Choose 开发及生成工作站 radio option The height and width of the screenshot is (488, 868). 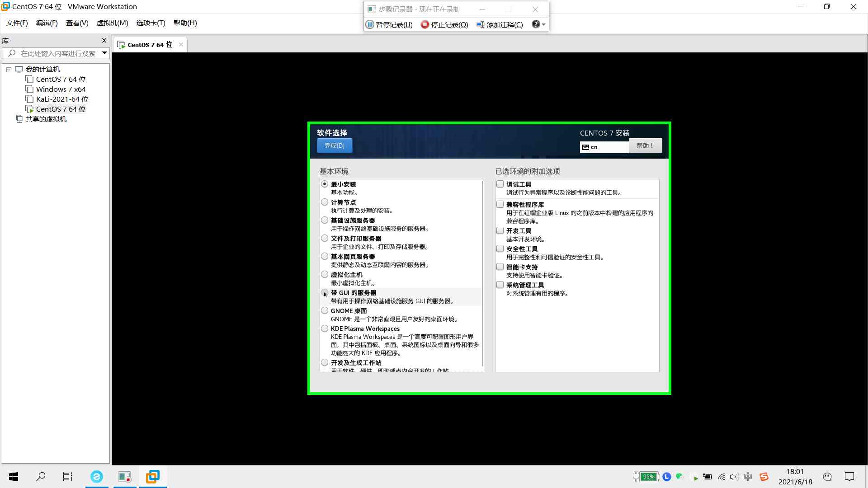tap(325, 362)
